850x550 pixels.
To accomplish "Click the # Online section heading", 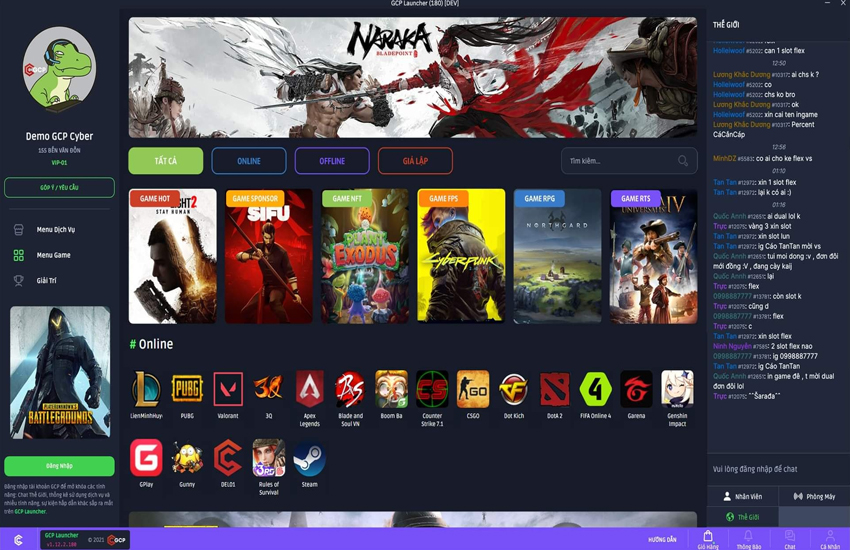I will point(151,344).
